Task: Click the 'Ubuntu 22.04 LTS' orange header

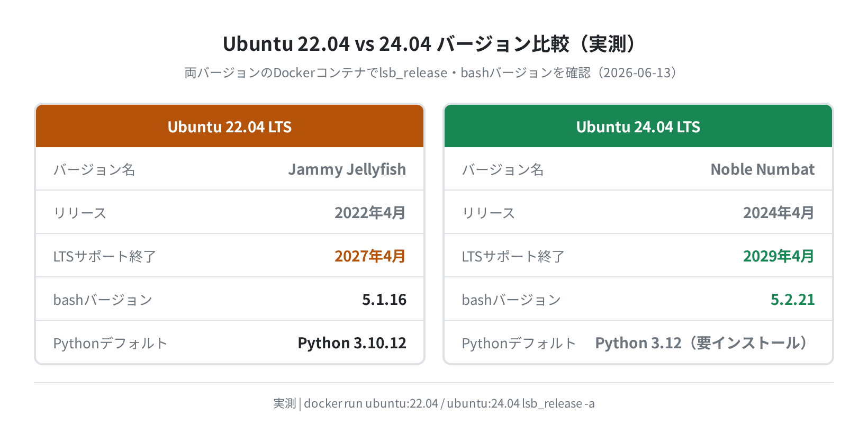Action: pos(230,126)
